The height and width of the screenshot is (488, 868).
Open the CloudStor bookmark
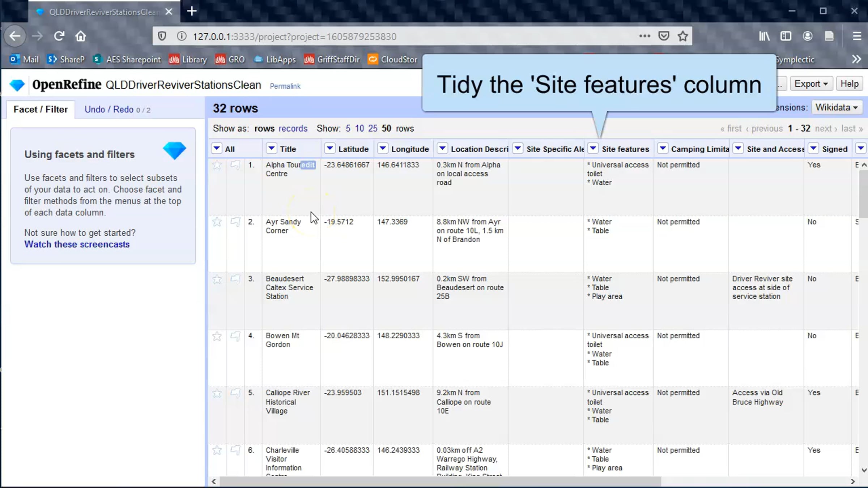click(392, 59)
